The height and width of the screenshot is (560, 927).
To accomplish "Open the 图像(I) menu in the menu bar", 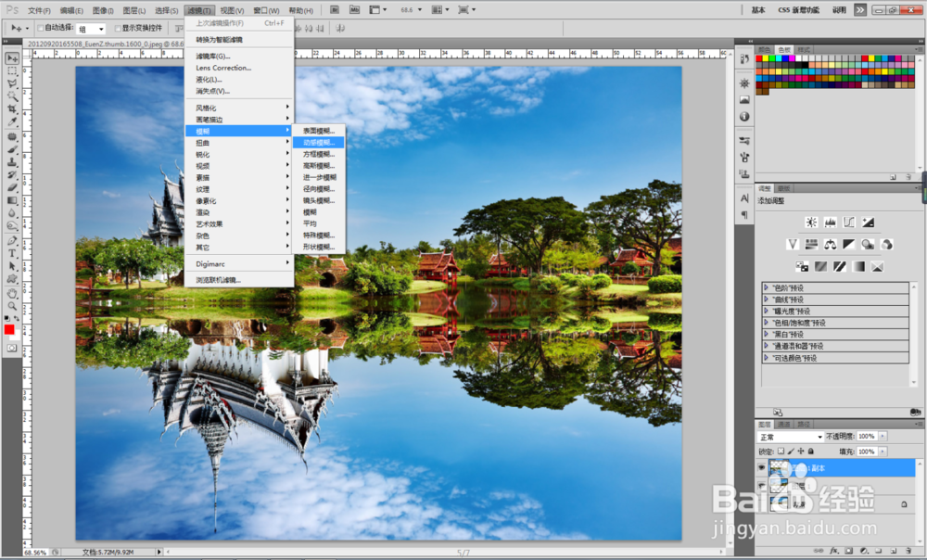I will (x=102, y=10).
